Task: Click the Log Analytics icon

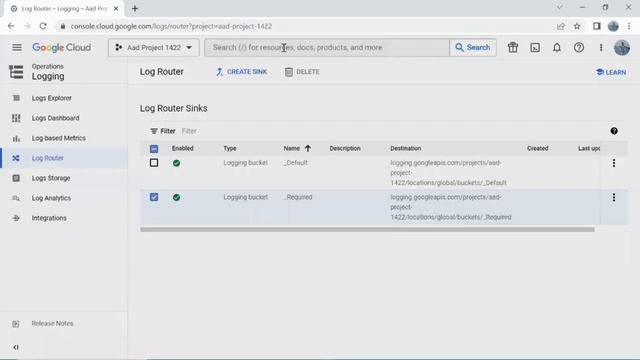Action: click(16, 198)
